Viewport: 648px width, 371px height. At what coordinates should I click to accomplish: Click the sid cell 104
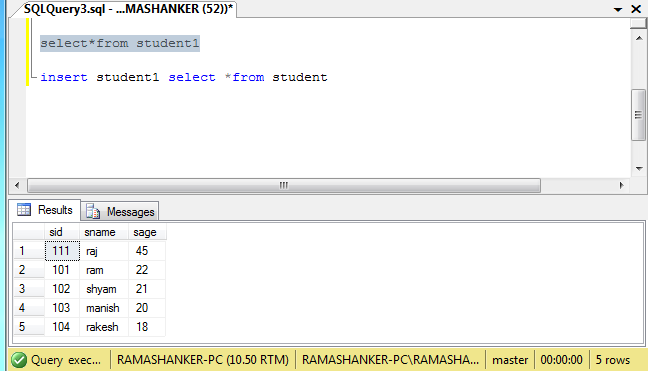pos(62,327)
